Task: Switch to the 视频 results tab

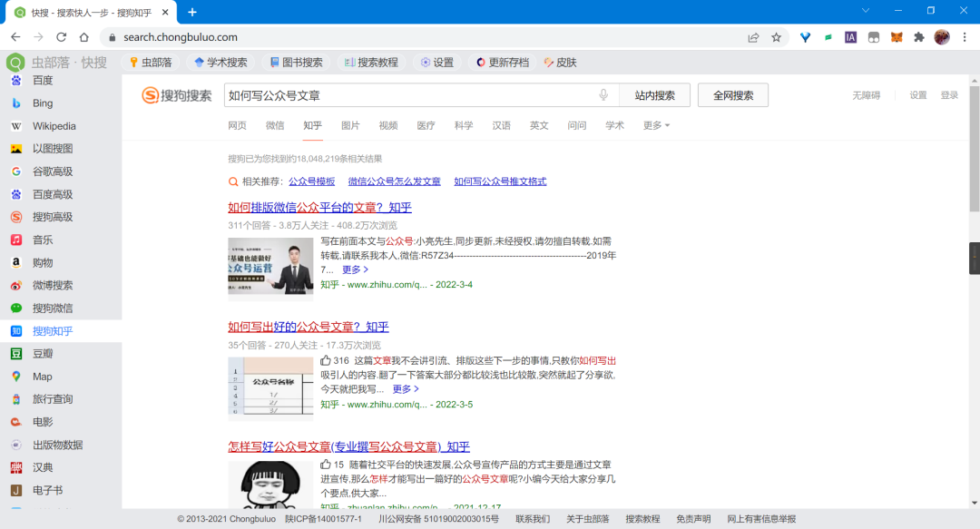Action: coord(388,126)
